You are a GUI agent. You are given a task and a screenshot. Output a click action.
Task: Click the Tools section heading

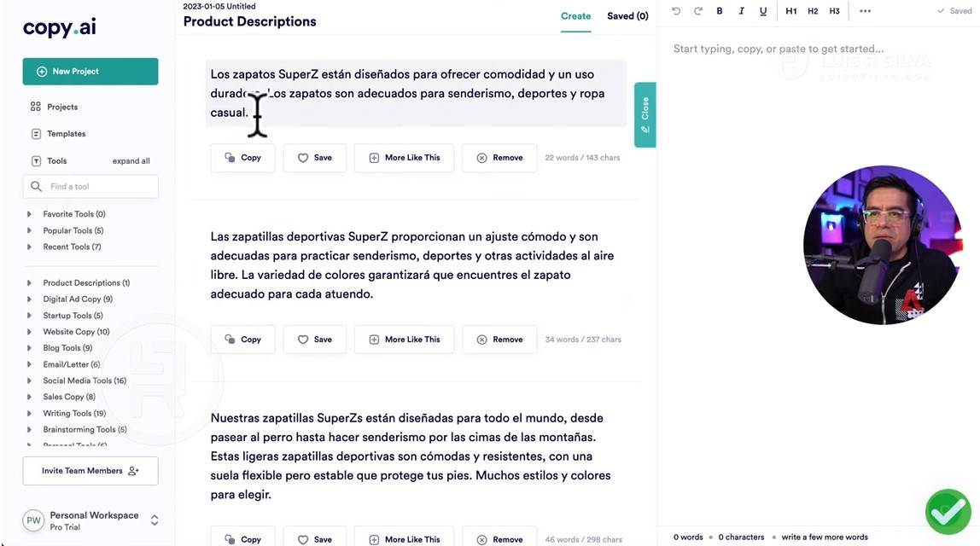click(49, 160)
